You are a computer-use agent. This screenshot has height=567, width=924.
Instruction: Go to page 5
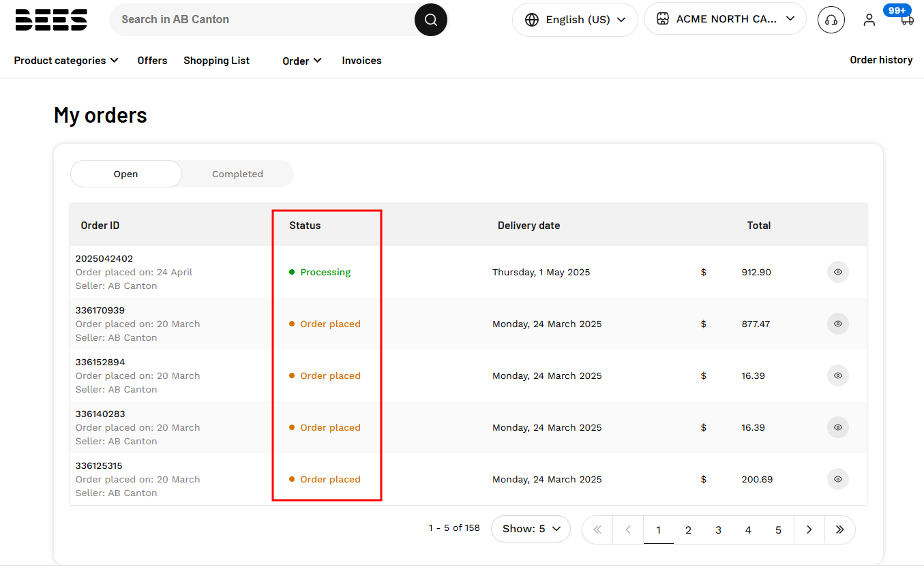[778, 530]
